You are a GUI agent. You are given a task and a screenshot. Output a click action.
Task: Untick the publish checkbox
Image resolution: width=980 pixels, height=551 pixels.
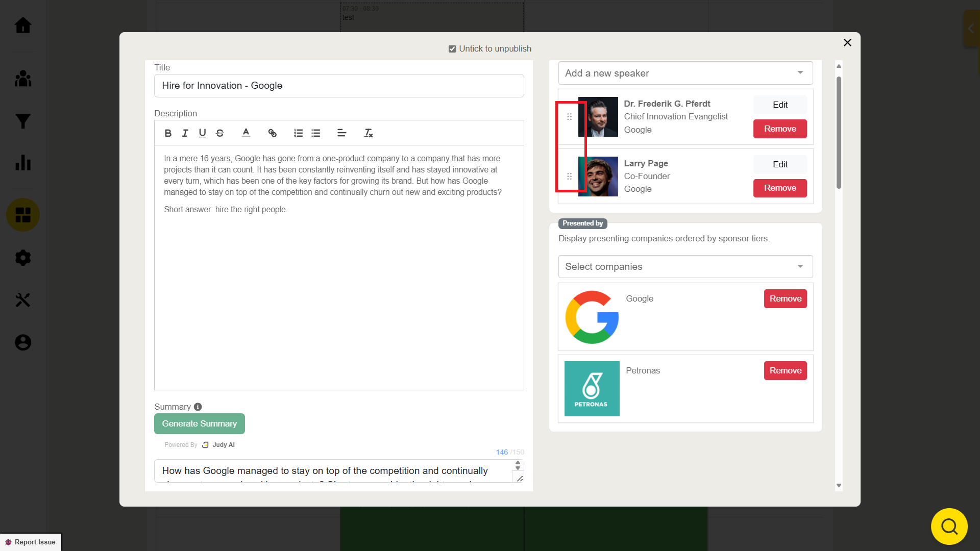tap(452, 49)
